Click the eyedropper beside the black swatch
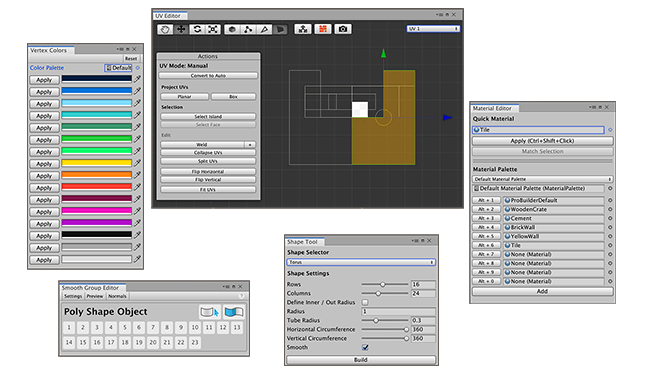This screenshot has width=647, height=378. 137,235
